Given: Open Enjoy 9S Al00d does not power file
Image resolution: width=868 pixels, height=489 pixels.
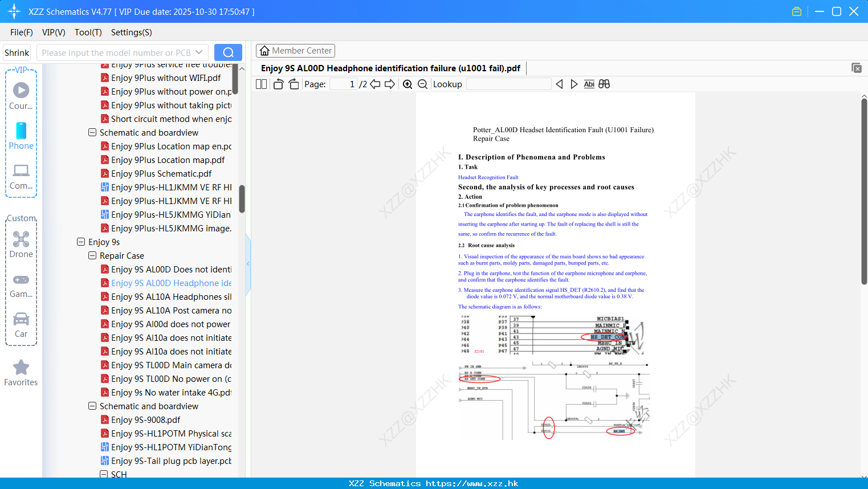Looking at the screenshot, I should [x=166, y=324].
